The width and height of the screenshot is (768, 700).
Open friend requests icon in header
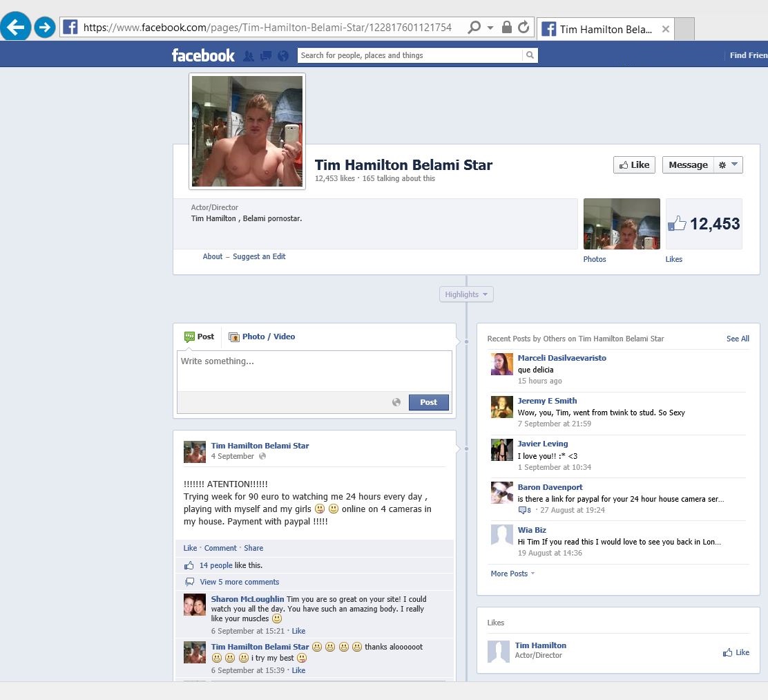(249, 56)
